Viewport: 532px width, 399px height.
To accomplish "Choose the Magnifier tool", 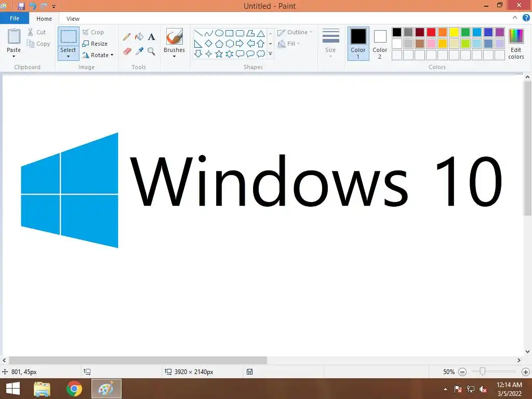I will click(x=151, y=51).
